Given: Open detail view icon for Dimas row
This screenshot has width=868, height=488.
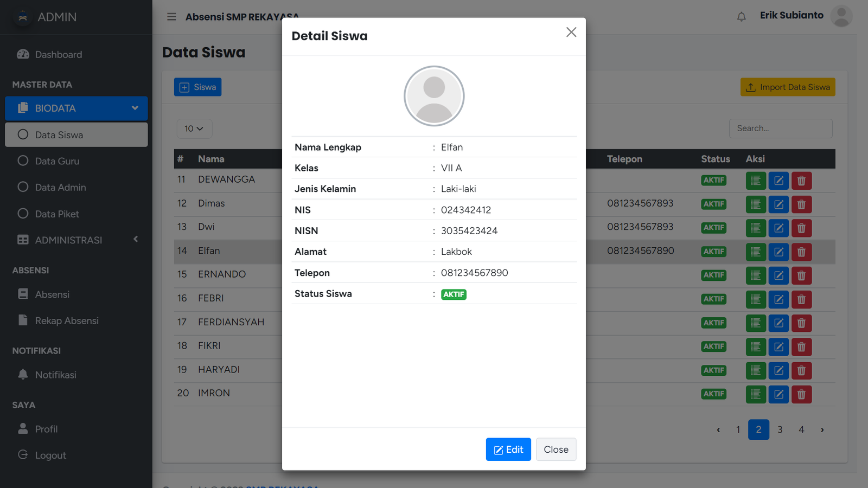Looking at the screenshot, I should [756, 204].
